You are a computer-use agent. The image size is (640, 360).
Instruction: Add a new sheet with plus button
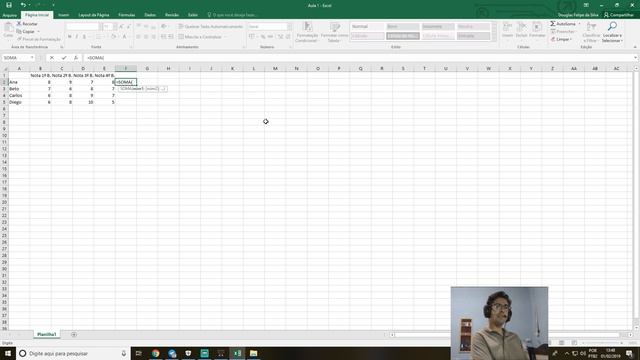[74, 335]
